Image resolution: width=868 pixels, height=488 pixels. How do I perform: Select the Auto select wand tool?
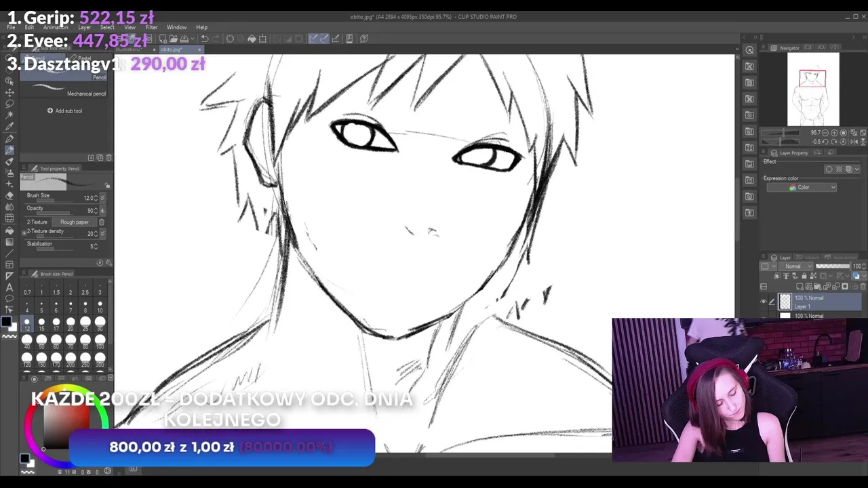[x=9, y=115]
